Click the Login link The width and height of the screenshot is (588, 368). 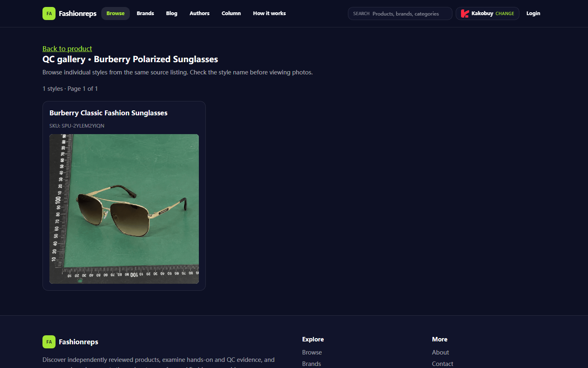pos(533,13)
